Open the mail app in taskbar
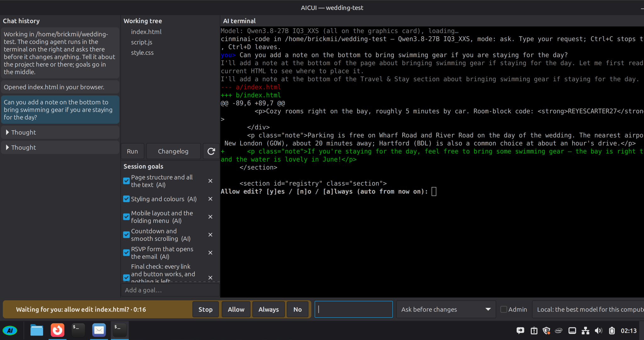This screenshot has width=644, height=340. click(x=99, y=330)
